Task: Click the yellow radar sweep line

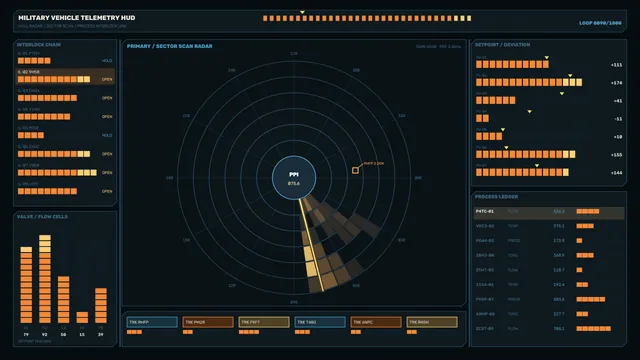Action: tap(311, 245)
